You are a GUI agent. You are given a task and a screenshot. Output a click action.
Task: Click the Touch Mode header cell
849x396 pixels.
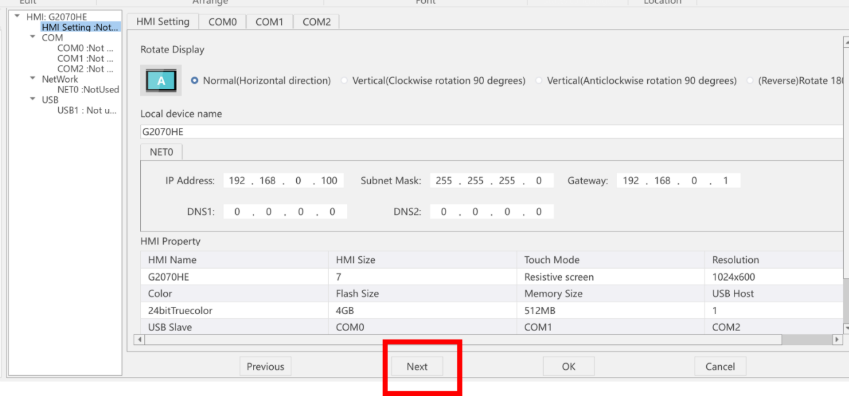coord(611,260)
